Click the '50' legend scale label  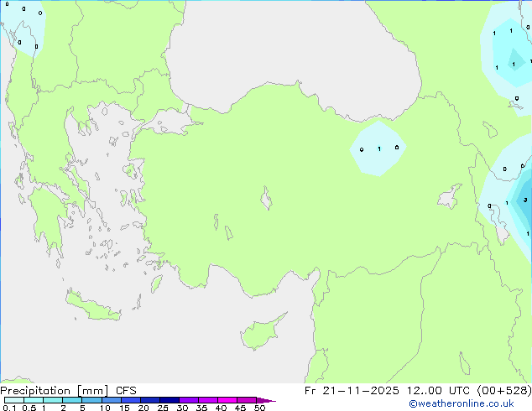(259, 408)
